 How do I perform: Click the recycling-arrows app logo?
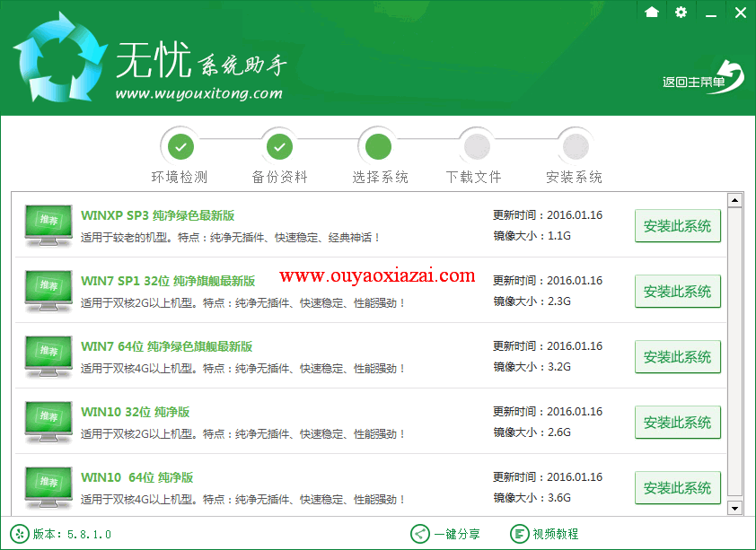59,57
